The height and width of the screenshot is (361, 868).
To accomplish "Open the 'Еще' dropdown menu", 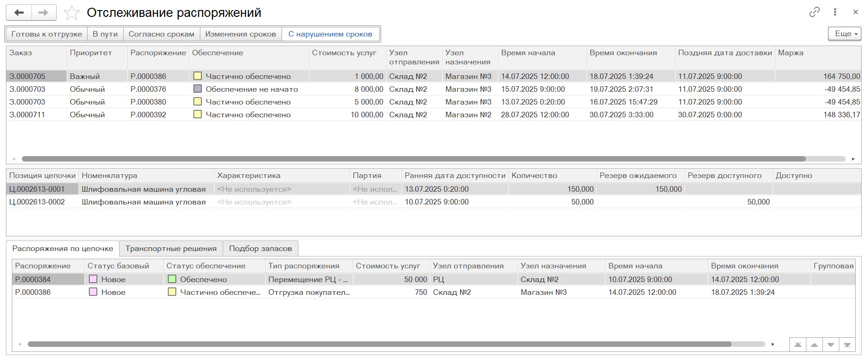I will pos(844,34).
